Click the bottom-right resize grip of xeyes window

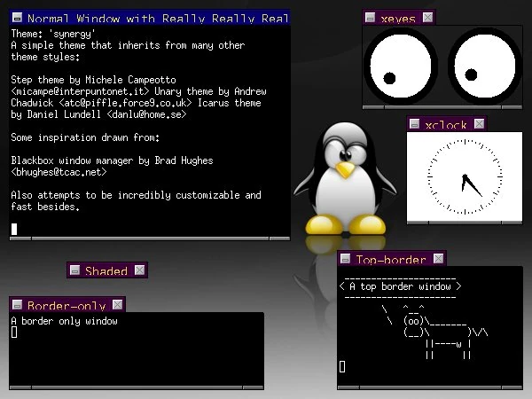point(512,107)
